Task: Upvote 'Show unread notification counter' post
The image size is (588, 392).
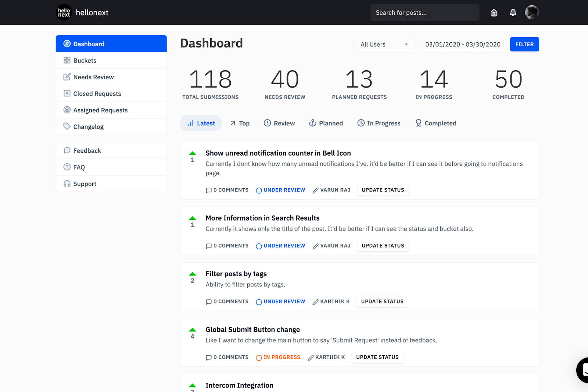Action: (x=192, y=153)
